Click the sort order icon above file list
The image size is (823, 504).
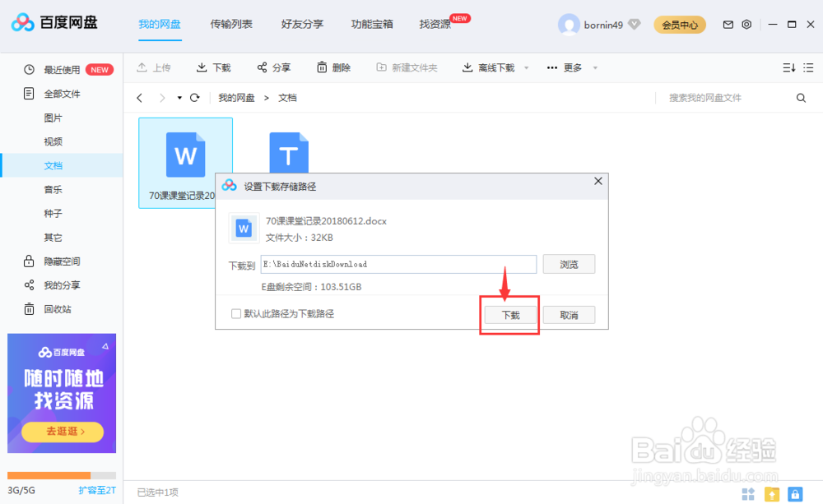click(788, 67)
